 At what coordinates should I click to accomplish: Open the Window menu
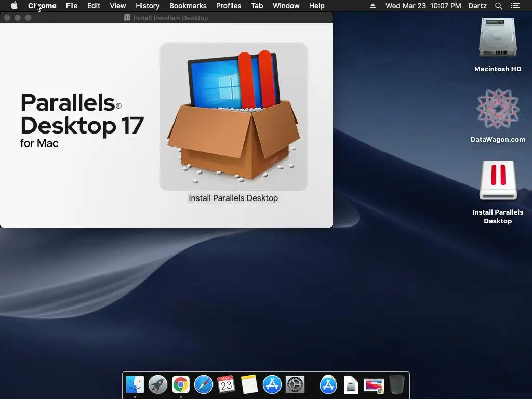[x=286, y=6]
